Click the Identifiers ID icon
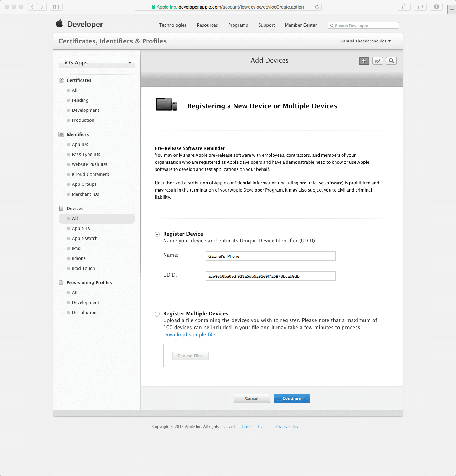The height and width of the screenshot is (476, 456). tap(61, 135)
